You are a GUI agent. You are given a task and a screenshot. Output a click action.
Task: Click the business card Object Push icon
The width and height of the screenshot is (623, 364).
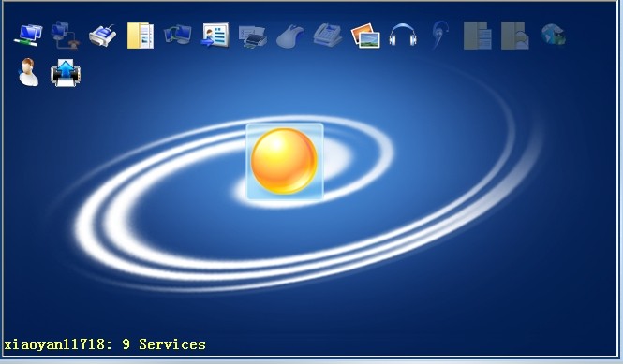coord(215,36)
